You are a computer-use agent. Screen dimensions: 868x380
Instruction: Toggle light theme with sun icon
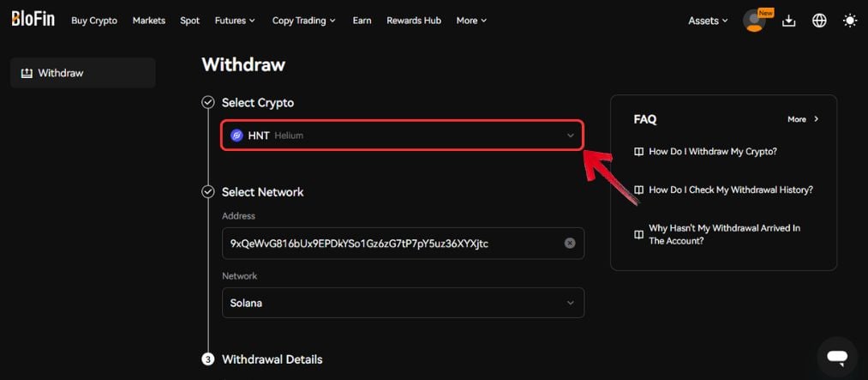point(850,21)
